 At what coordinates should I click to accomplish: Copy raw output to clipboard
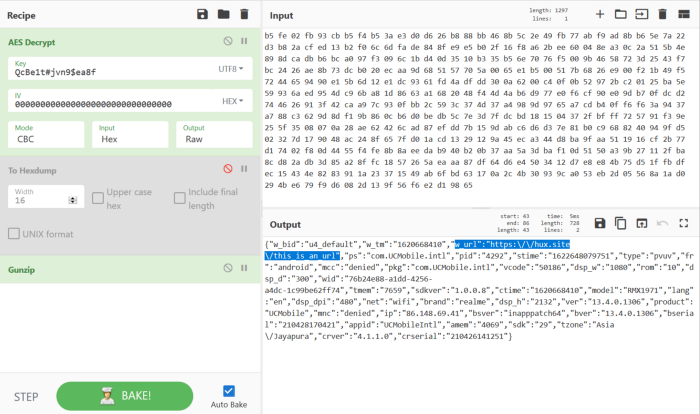click(621, 223)
